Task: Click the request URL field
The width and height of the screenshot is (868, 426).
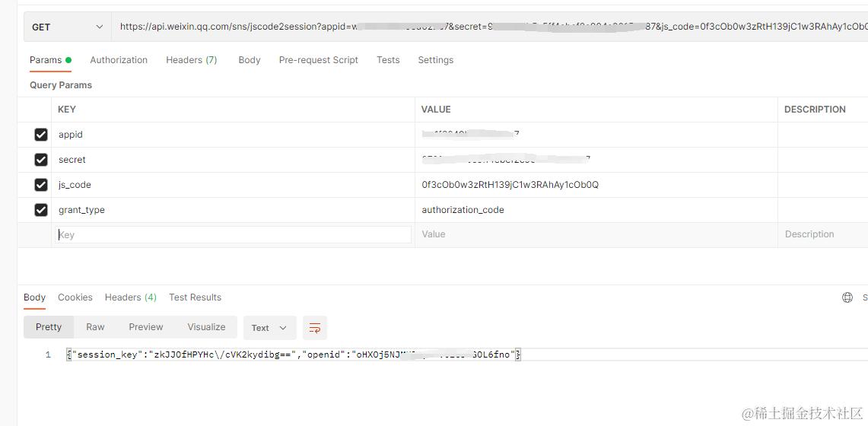Action: coord(489,27)
